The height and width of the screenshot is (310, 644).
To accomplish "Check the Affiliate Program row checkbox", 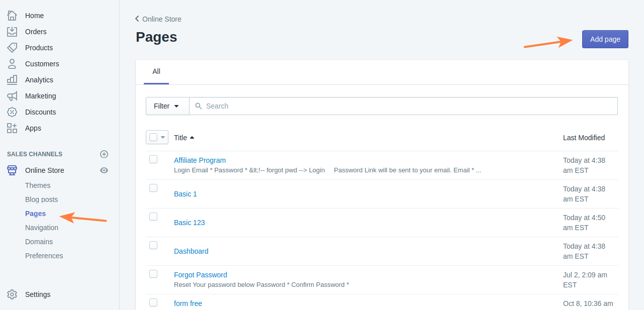I will 153,159.
